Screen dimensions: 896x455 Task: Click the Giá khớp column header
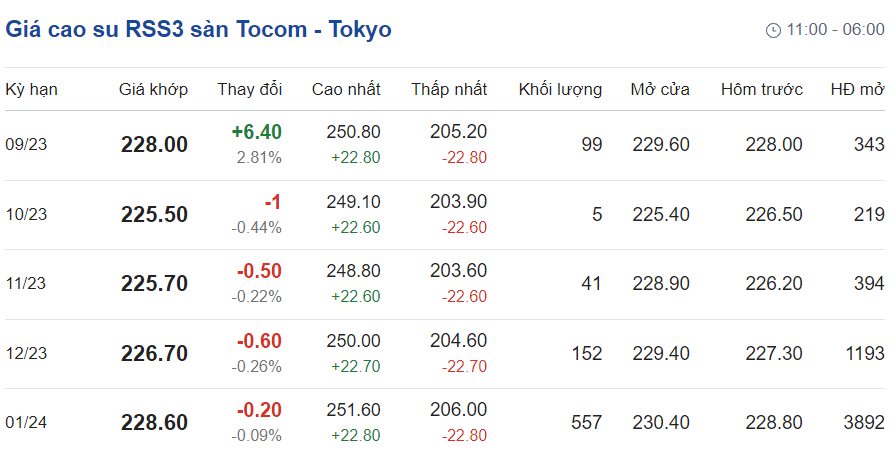153,90
